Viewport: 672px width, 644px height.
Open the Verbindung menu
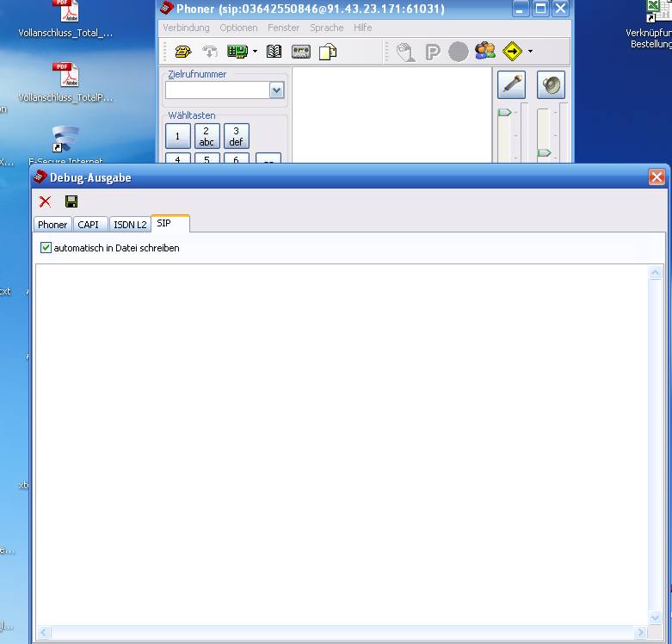pos(186,28)
